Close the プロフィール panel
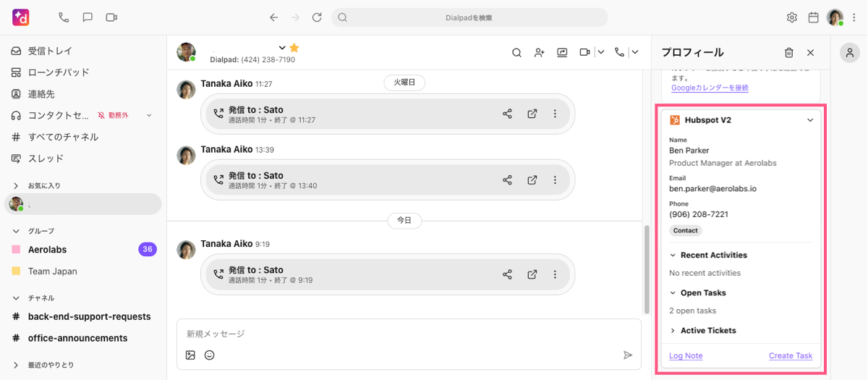 [x=811, y=52]
